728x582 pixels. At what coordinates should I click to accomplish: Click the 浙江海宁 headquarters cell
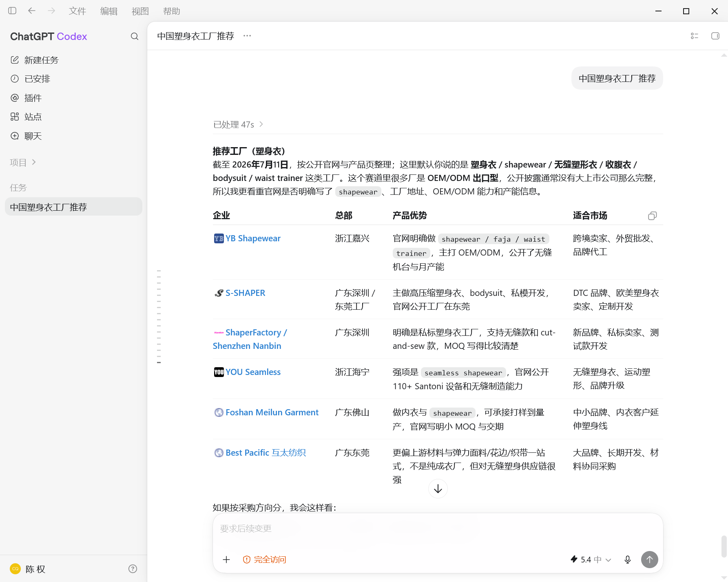(352, 372)
